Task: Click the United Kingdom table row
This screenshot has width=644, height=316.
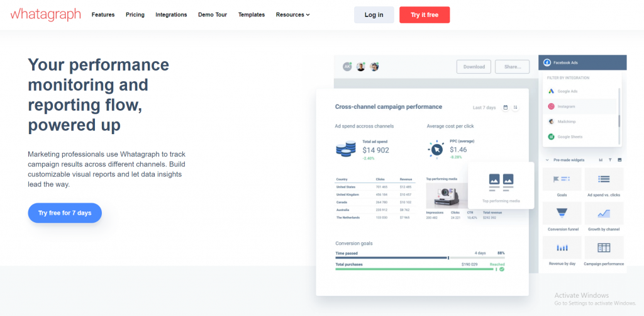Action: tap(375, 195)
